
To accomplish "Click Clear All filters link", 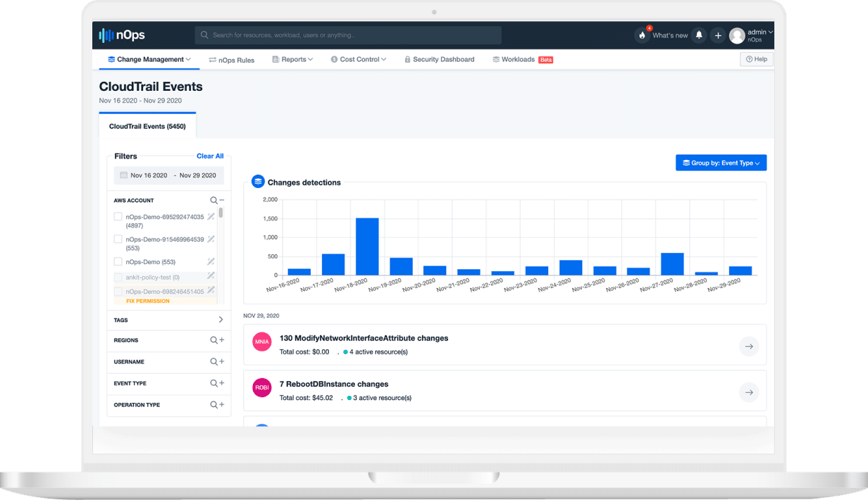I will (x=210, y=156).
